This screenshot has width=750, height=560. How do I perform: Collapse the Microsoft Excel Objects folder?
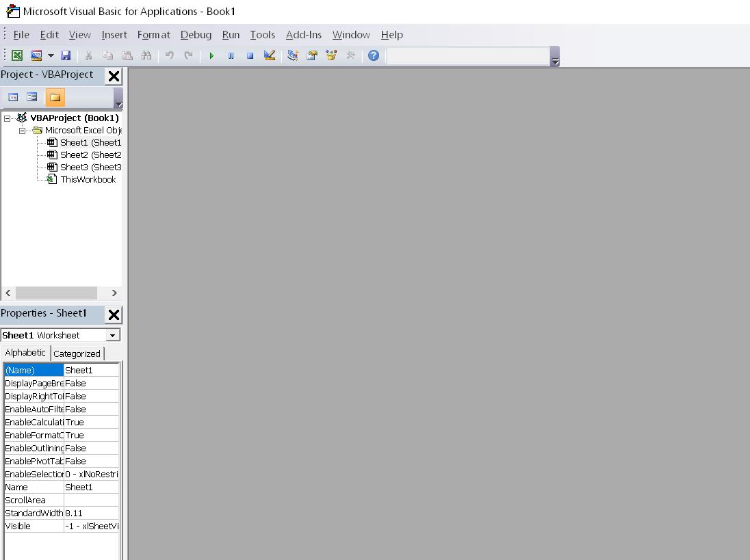[x=21, y=130]
